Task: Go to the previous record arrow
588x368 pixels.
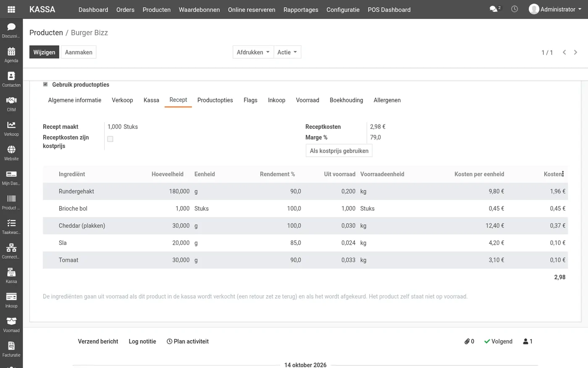Action: point(564,52)
